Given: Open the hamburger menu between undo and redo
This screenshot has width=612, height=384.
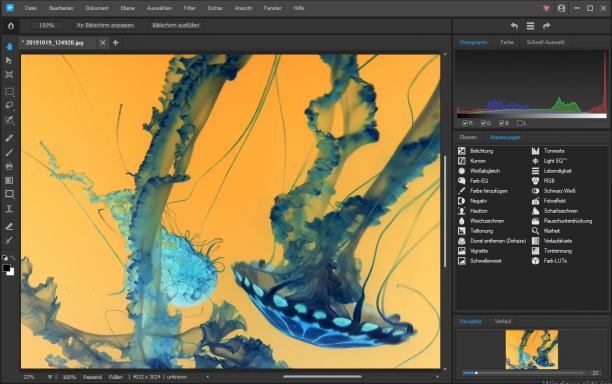Looking at the screenshot, I should coord(530,26).
